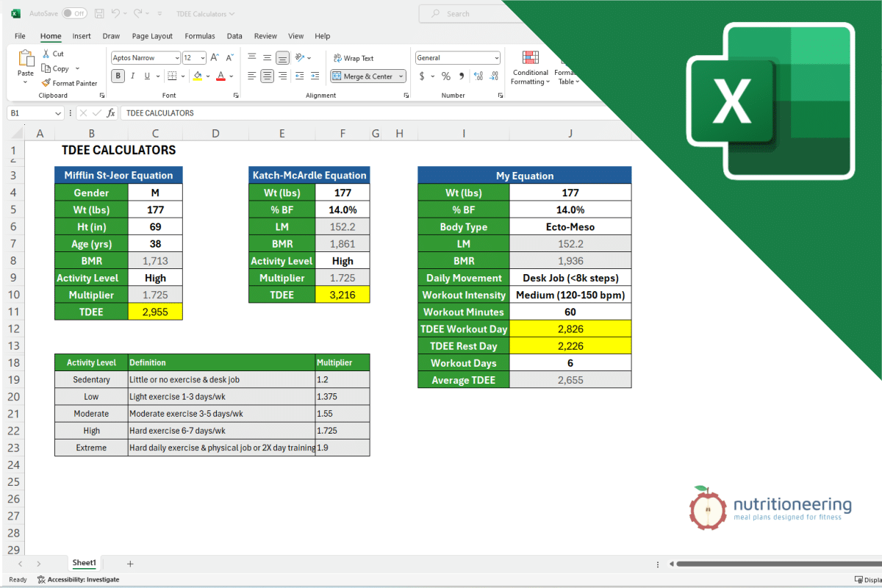The image size is (882, 588).
Task: Switch to the Insert tab
Action: click(82, 36)
